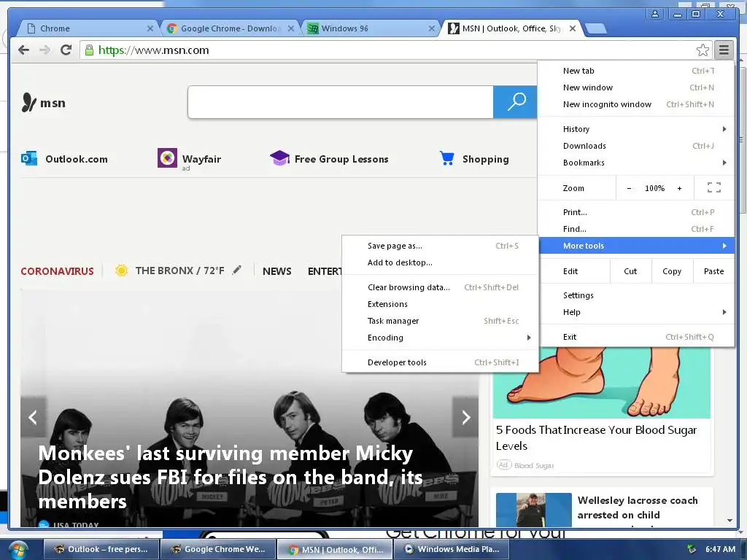The width and height of the screenshot is (747, 560).
Task: Focus the MSN search input field
Action: [341, 102]
